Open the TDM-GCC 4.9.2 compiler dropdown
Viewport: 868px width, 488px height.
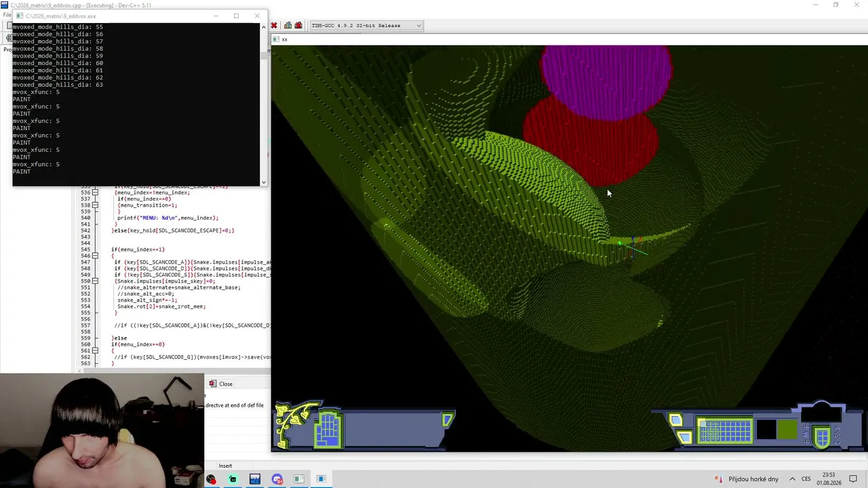[x=366, y=26]
